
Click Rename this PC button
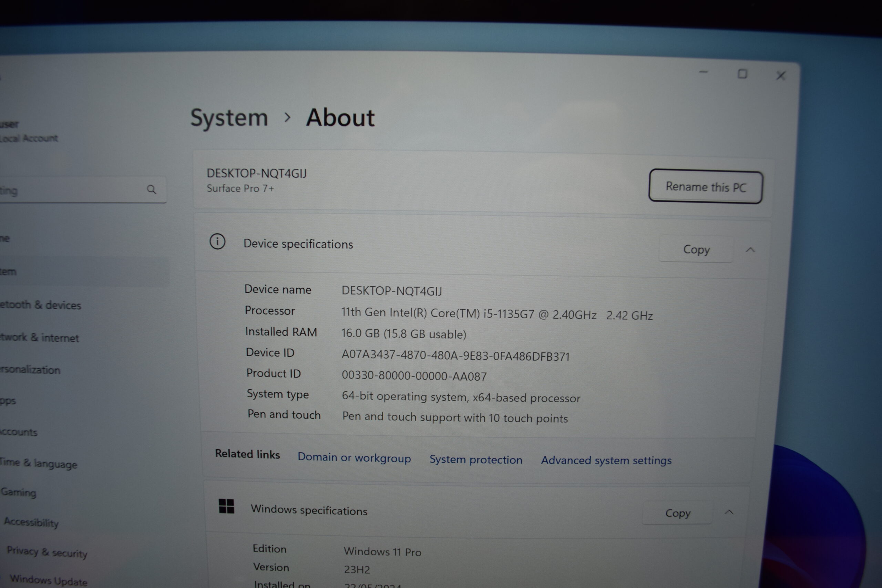pos(706,186)
